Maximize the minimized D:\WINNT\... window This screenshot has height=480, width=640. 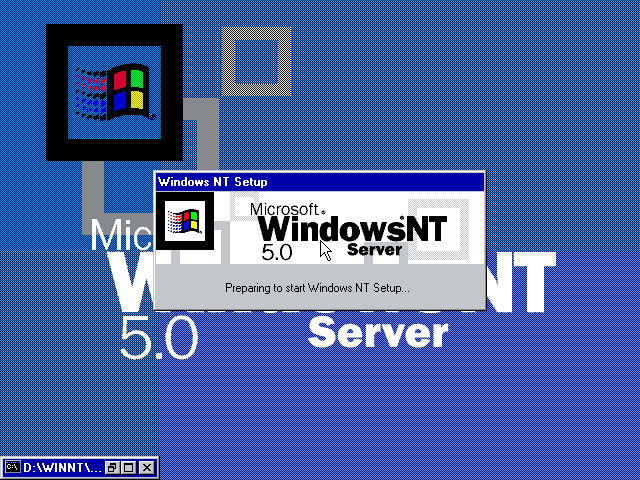(129, 467)
